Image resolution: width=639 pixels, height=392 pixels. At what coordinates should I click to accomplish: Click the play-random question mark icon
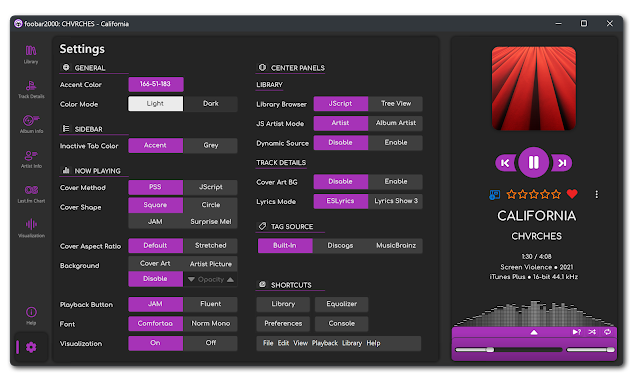576,332
